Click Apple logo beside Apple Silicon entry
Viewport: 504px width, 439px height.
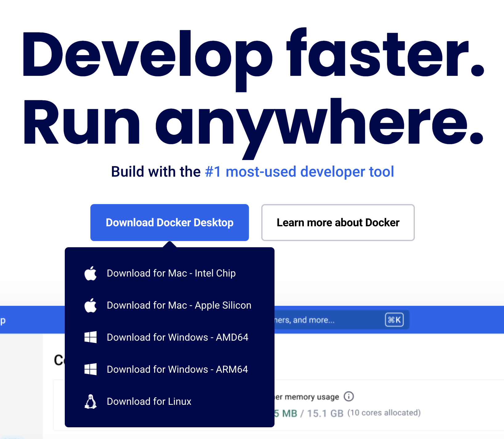click(91, 305)
